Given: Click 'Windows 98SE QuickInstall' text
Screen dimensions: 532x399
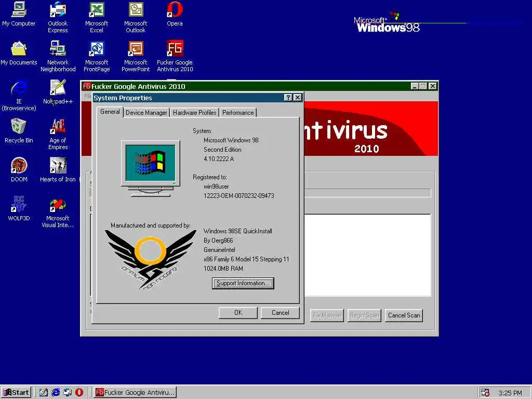Looking at the screenshot, I should coord(238,231).
